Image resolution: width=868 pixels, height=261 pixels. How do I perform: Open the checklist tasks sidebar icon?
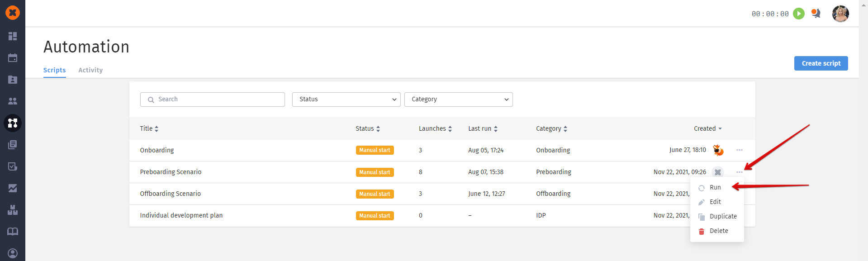(x=13, y=166)
